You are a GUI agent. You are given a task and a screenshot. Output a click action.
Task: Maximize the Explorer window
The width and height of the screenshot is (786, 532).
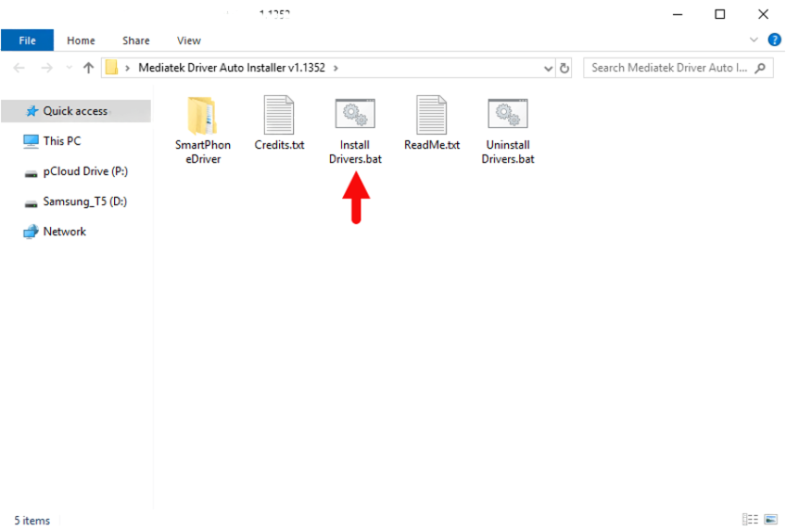(x=720, y=14)
